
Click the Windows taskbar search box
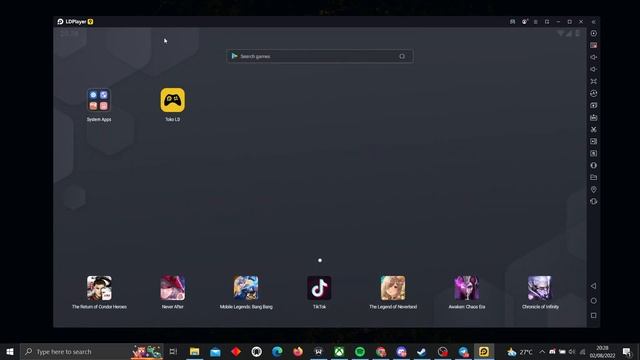click(91, 351)
